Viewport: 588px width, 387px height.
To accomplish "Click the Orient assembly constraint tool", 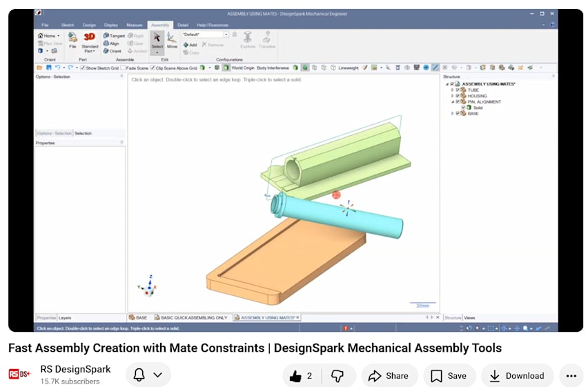I will [x=112, y=51].
